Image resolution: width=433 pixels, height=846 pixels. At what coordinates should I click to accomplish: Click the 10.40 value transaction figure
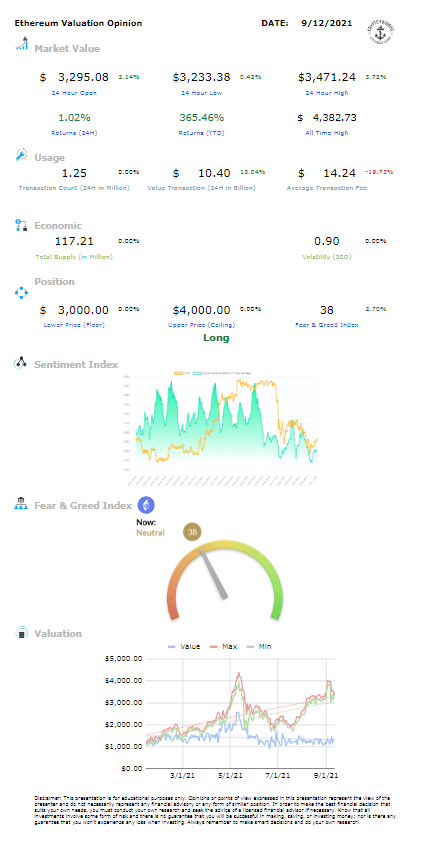pos(201,173)
